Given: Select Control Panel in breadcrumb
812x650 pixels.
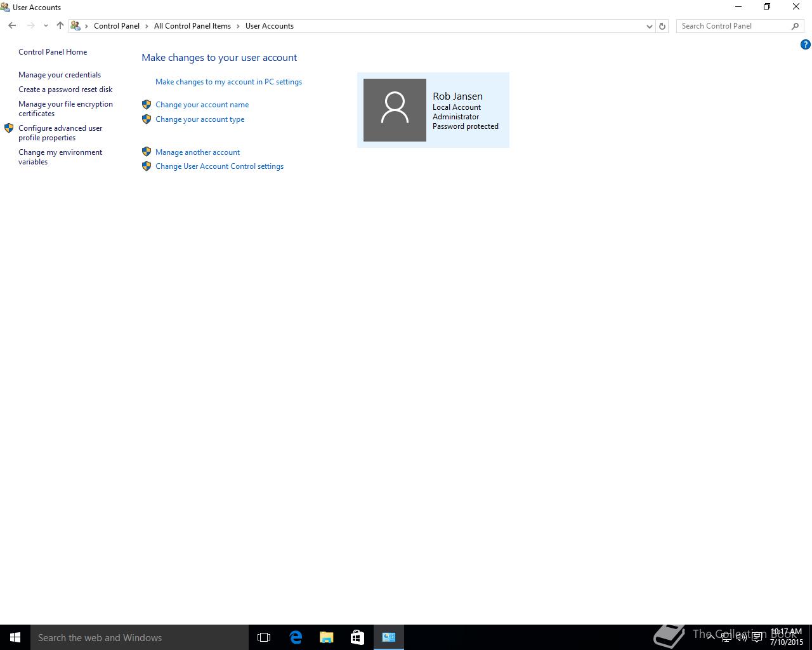Looking at the screenshot, I should [117, 26].
